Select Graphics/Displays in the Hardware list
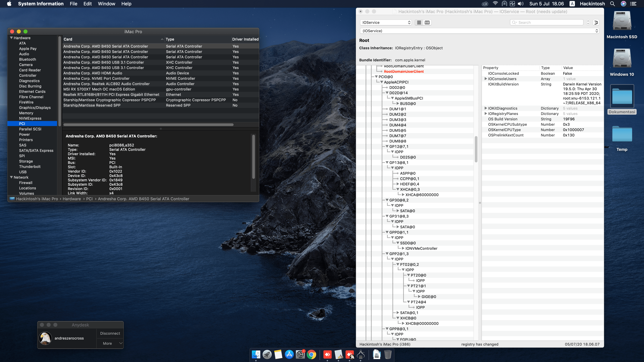The height and width of the screenshot is (362, 644). coord(35,108)
